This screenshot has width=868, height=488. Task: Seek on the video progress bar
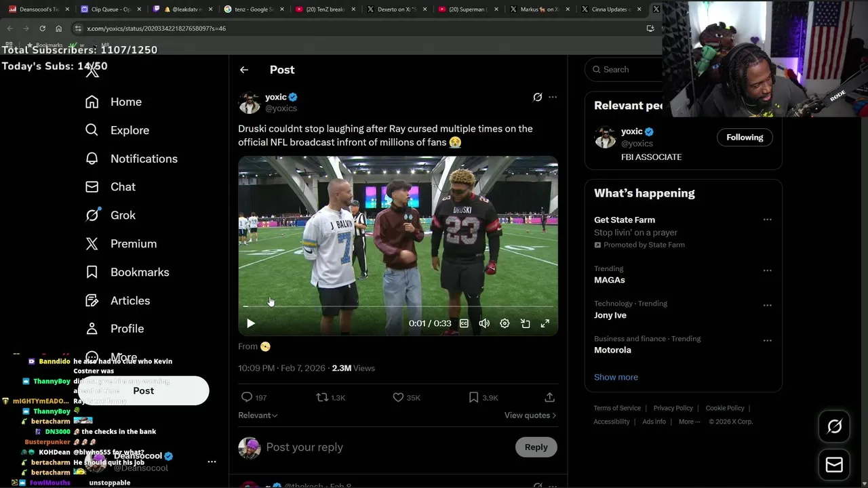[398, 306]
